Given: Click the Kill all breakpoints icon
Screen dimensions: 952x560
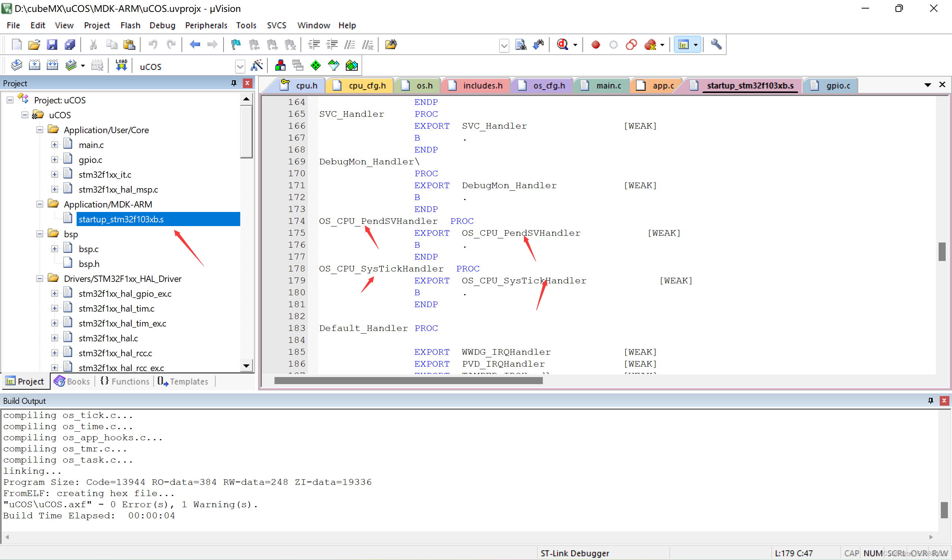Looking at the screenshot, I should click(x=650, y=45).
